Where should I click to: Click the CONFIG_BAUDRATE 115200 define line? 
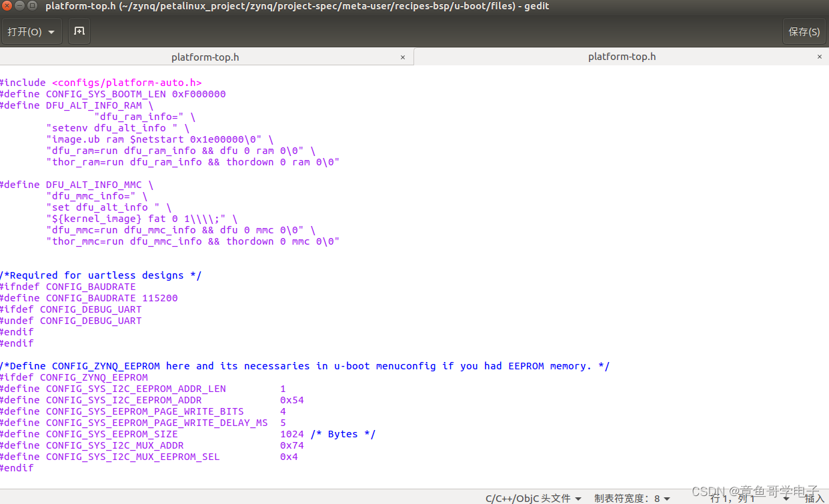(89, 298)
